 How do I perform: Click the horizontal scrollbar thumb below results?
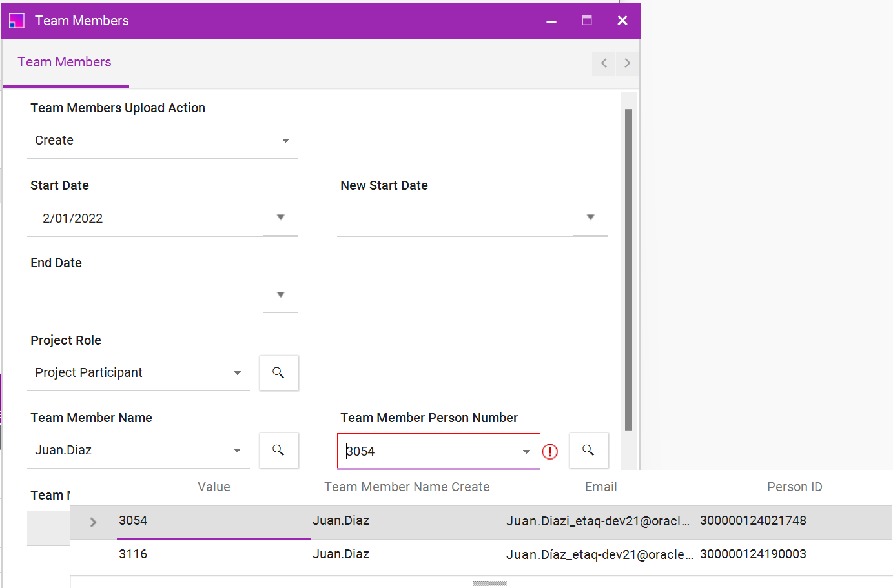[x=490, y=583]
